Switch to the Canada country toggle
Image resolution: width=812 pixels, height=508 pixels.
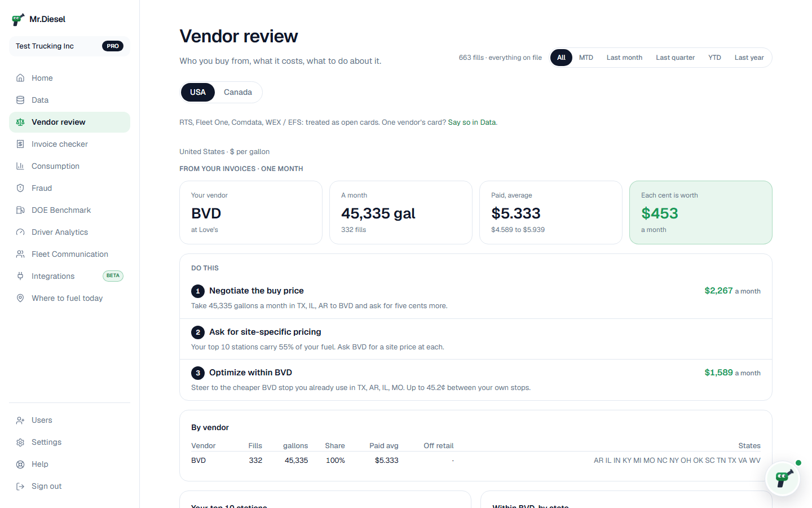pyautogui.click(x=238, y=92)
